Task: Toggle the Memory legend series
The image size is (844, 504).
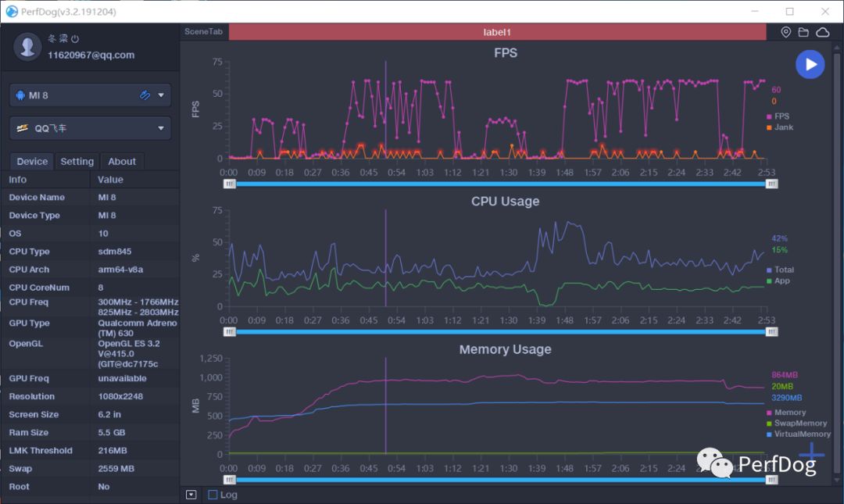Action: pyautogui.click(x=786, y=413)
